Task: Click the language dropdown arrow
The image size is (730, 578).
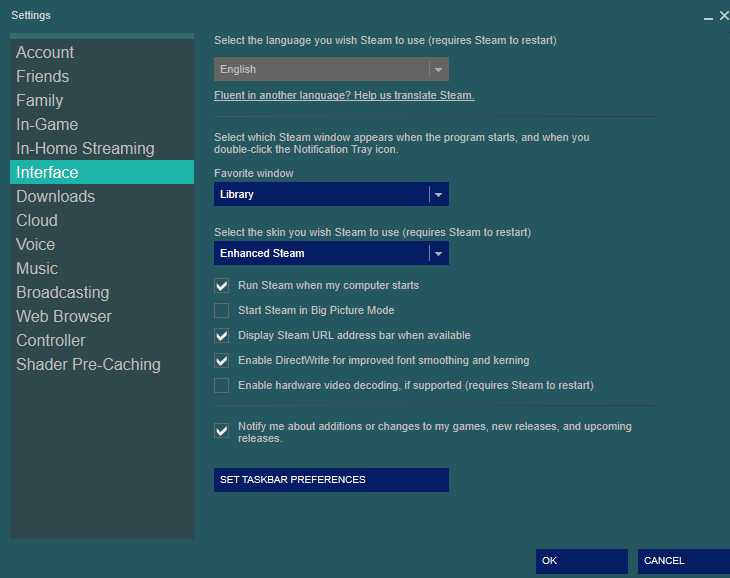Action: (x=439, y=70)
